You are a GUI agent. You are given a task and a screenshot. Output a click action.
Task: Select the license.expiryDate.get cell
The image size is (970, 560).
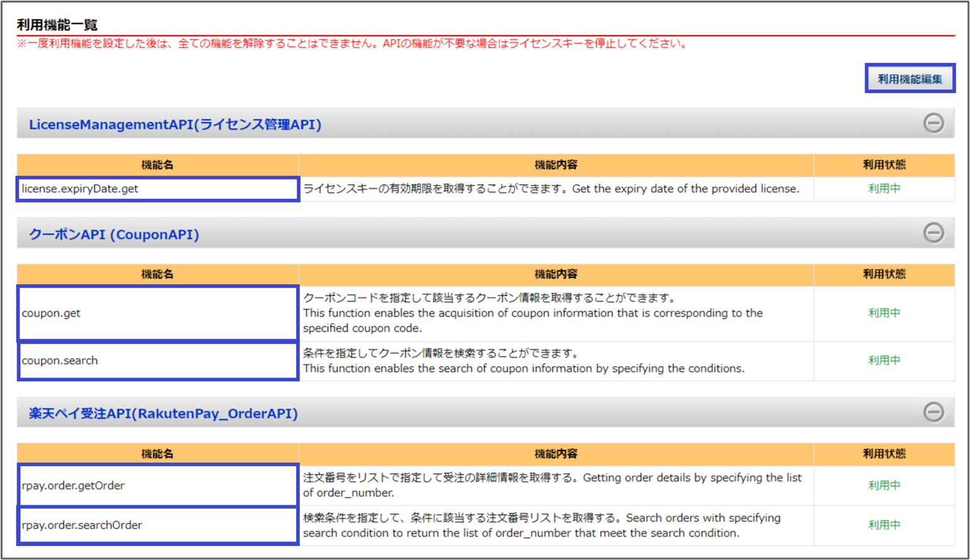click(x=157, y=189)
